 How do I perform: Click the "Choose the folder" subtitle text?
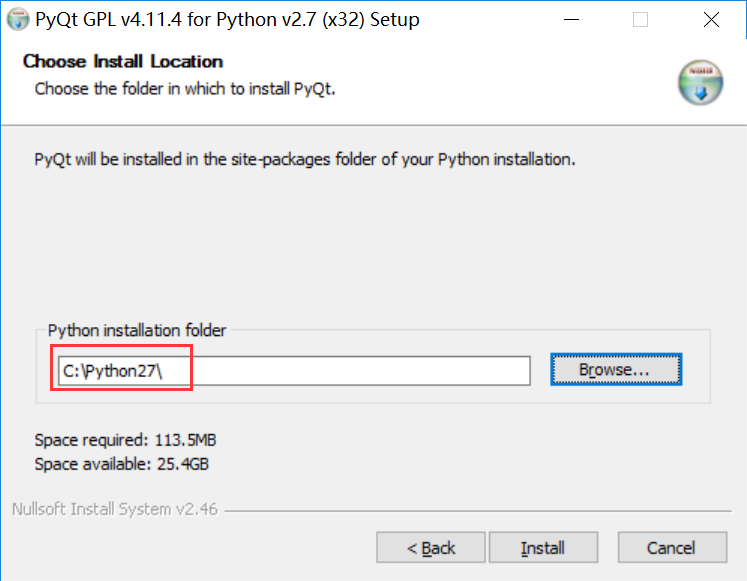click(x=185, y=89)
